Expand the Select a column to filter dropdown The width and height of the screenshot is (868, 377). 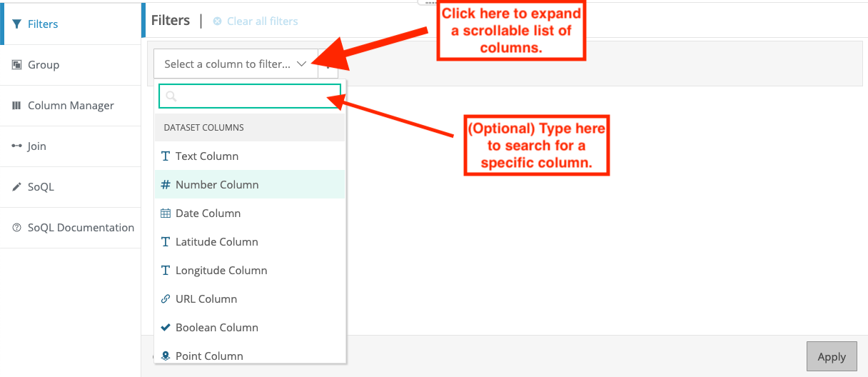pyautogui.click(x=236, y=64)
